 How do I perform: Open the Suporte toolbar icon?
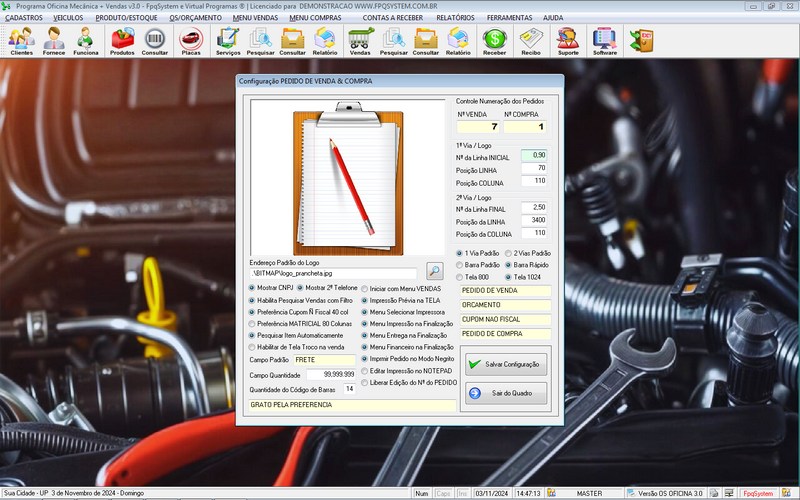567,40
